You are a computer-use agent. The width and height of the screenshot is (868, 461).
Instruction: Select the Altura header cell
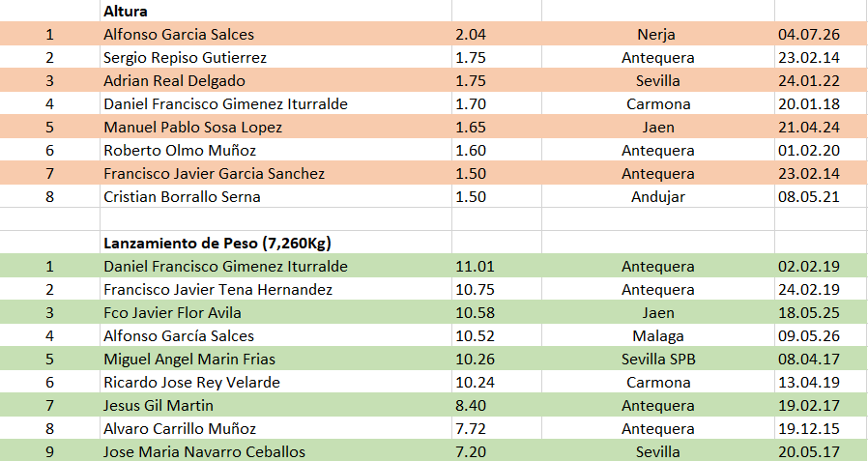pos(275,11)
